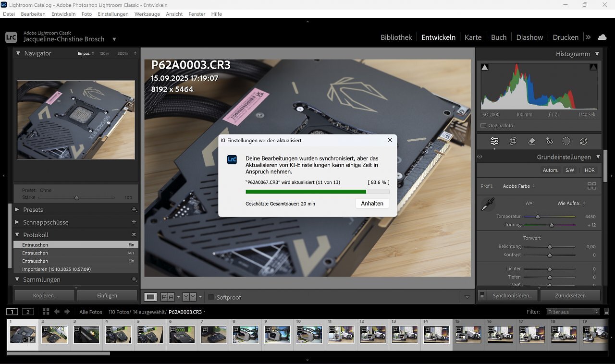Viewport: 615px width, 364px height.
Task: Open grid view from filmstrip bar
Action: coord(46,312)
